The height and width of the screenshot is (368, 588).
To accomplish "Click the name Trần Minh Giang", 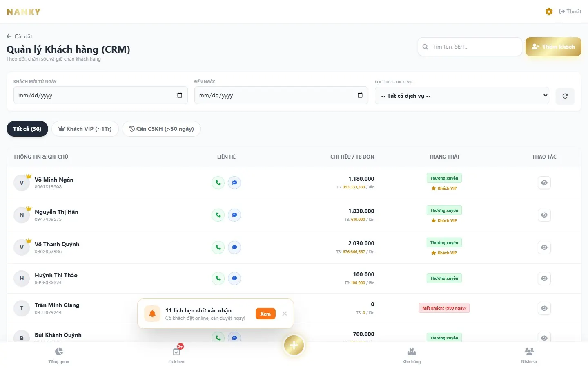I will (x=57, y=305).
